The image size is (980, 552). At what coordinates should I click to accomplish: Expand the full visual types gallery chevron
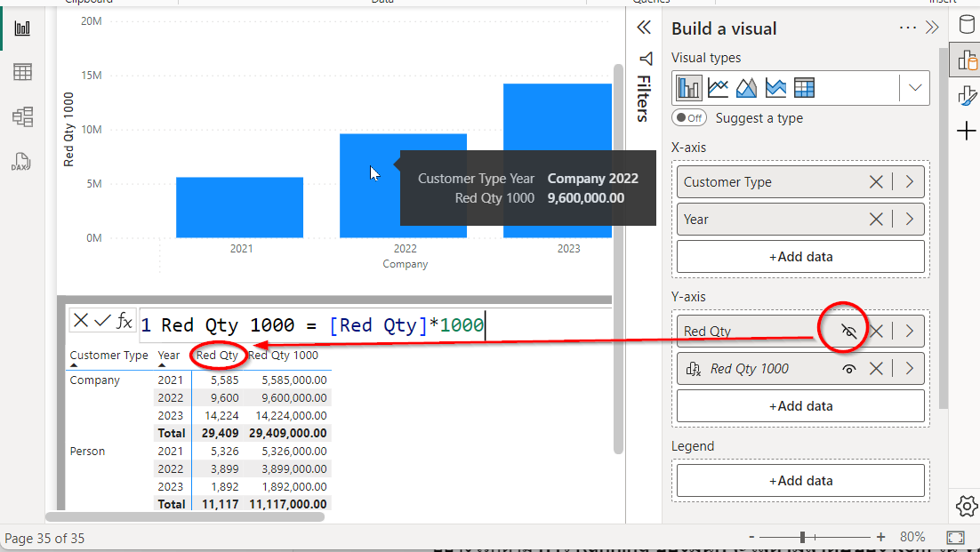click(x=915, y=87)
